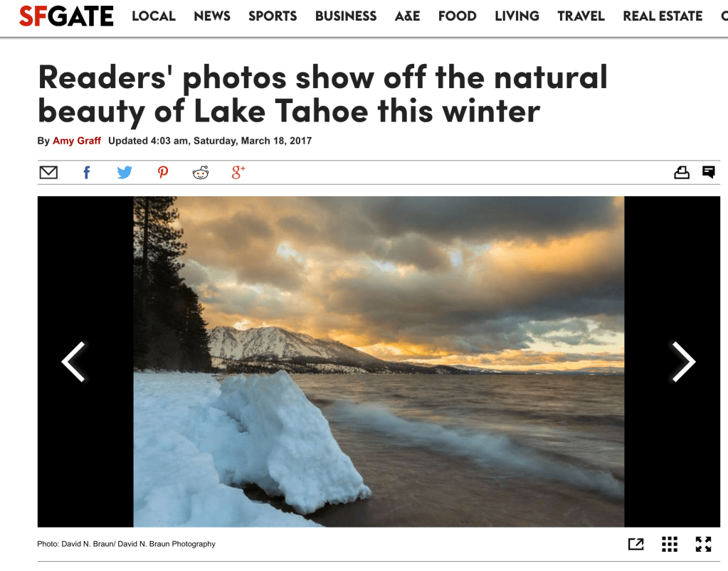728x571 pixels.
Task: Click the Lake Tahoe sunset photo
Action: 379,361
